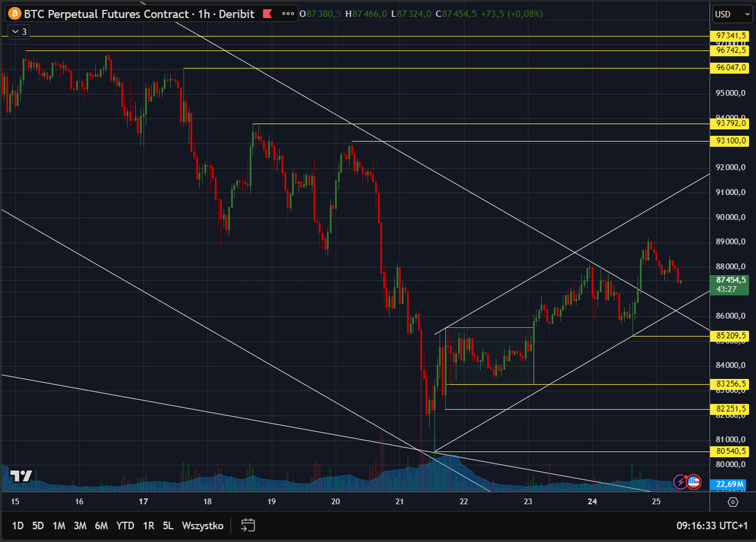The image size is (756, 542).
Task: Click the 86 000,0 price axis value
Action: 730,316
